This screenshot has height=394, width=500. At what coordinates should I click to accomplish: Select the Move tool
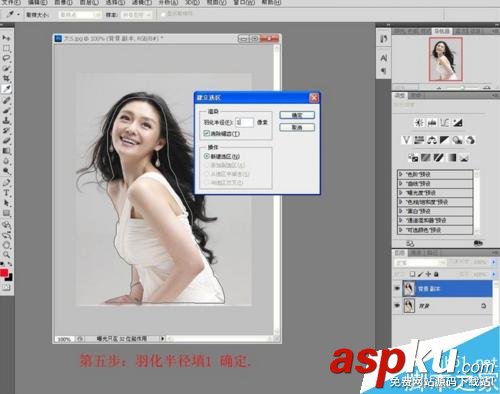tap(6, 38)
